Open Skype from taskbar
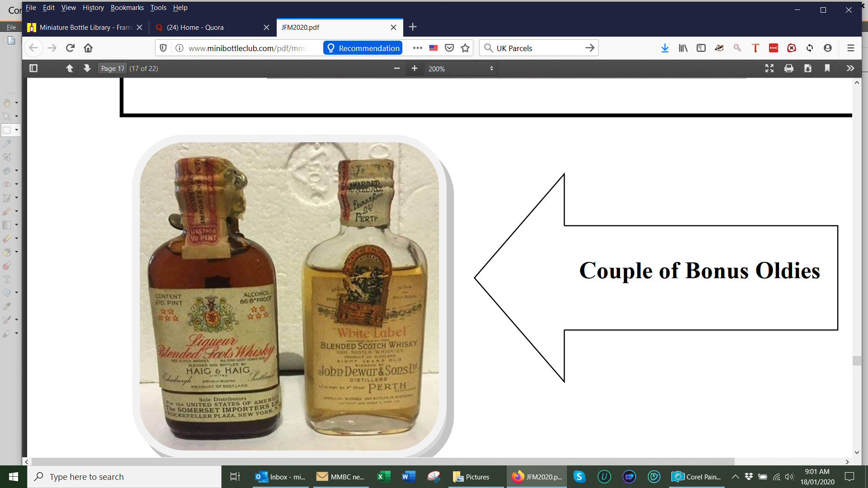Image resolution: width=868 pixels, height=488 pixels. [x=579, y=477]
